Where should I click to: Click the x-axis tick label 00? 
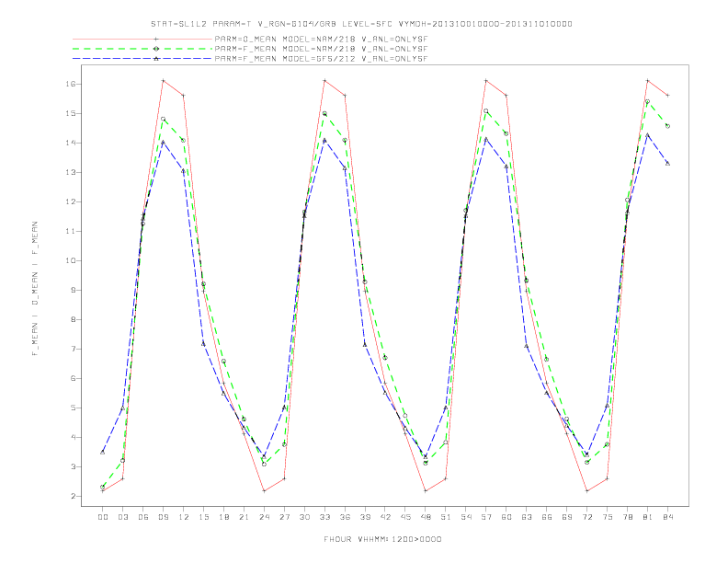pyautogui.click(x=103, y=517)
